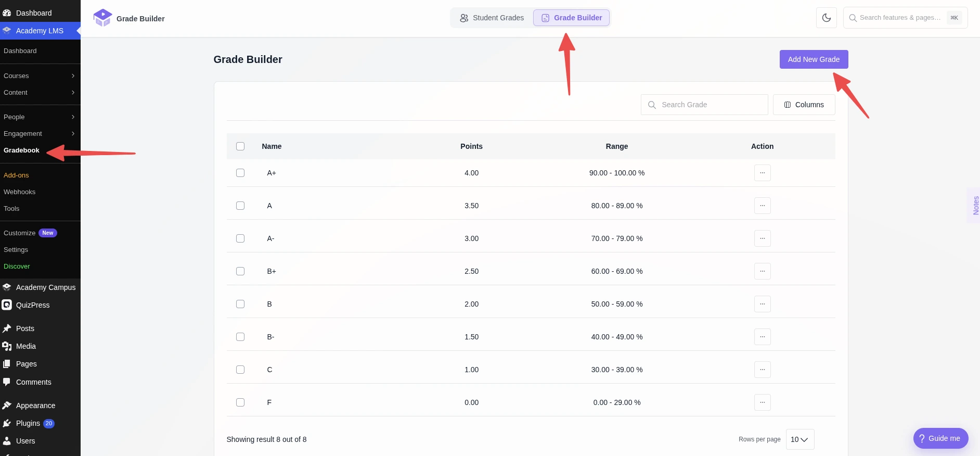Click the '3.50' points value
Screen dimensions: 980x456
[x=471, y=206]
